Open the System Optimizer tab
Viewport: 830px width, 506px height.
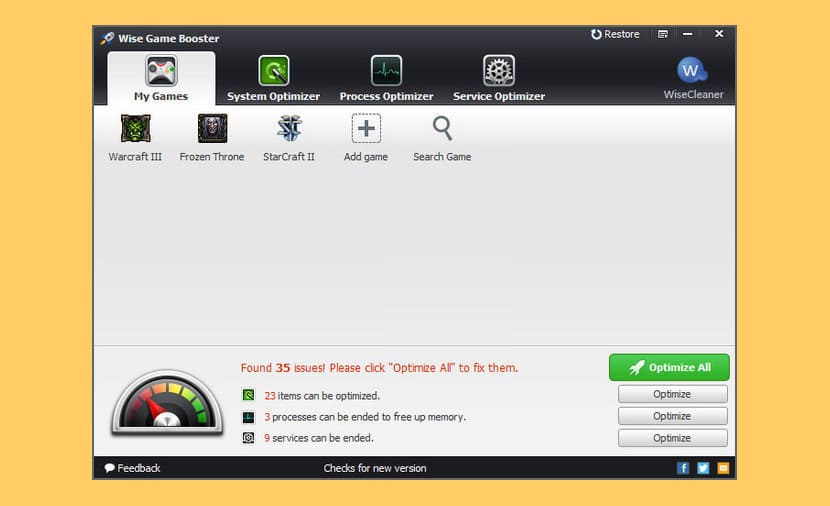[x=274, y=78]
